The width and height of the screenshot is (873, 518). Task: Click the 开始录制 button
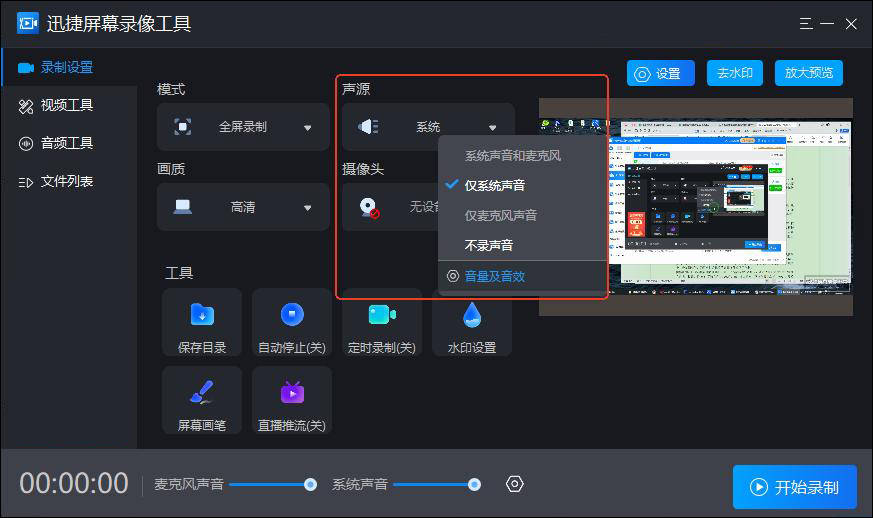pos(794,487)
